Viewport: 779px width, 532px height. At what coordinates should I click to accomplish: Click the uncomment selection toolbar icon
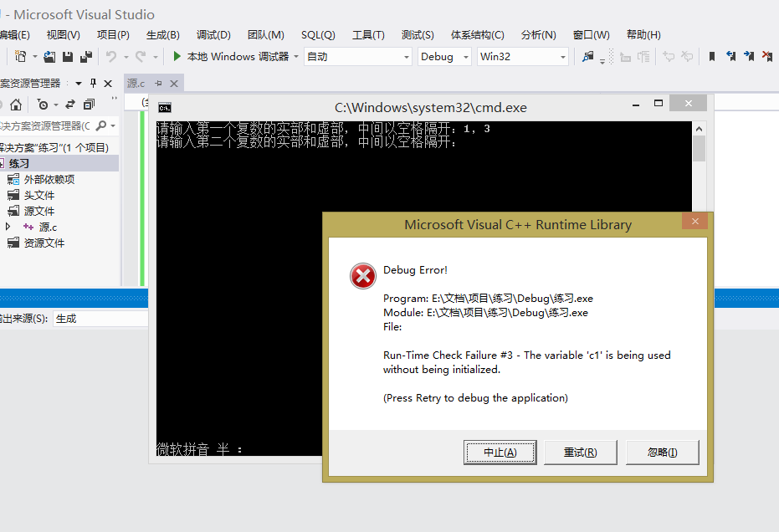coord(687,57)
